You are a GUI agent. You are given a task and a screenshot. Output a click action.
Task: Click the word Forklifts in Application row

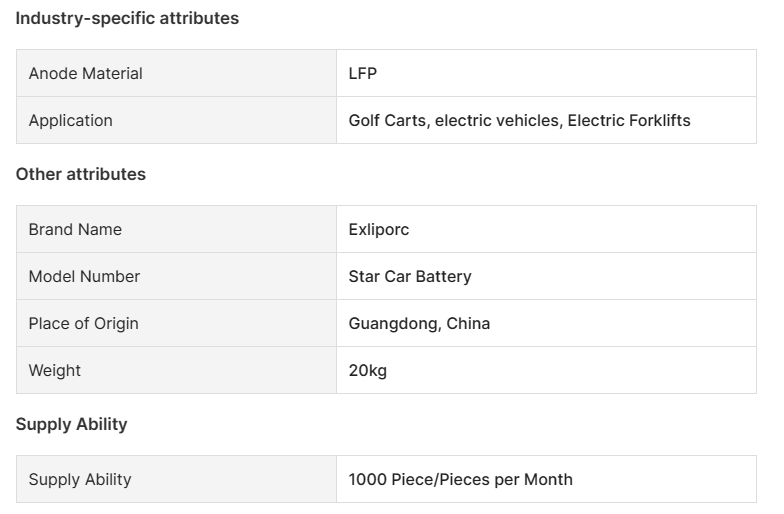[659, 120]
